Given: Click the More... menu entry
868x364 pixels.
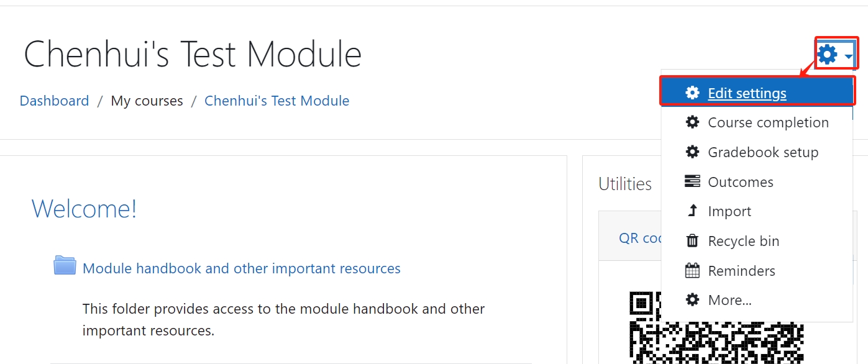Looking at the screenshot, I should coord(729,299).
